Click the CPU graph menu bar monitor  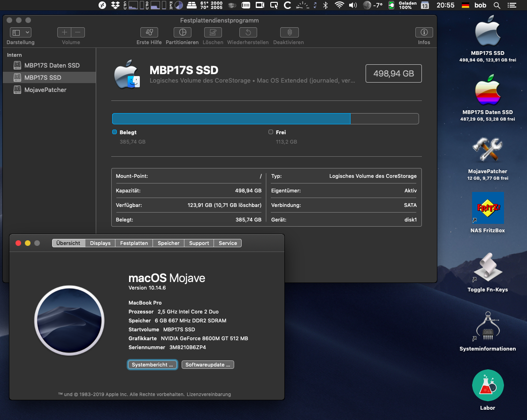click(x=133, y=5)
